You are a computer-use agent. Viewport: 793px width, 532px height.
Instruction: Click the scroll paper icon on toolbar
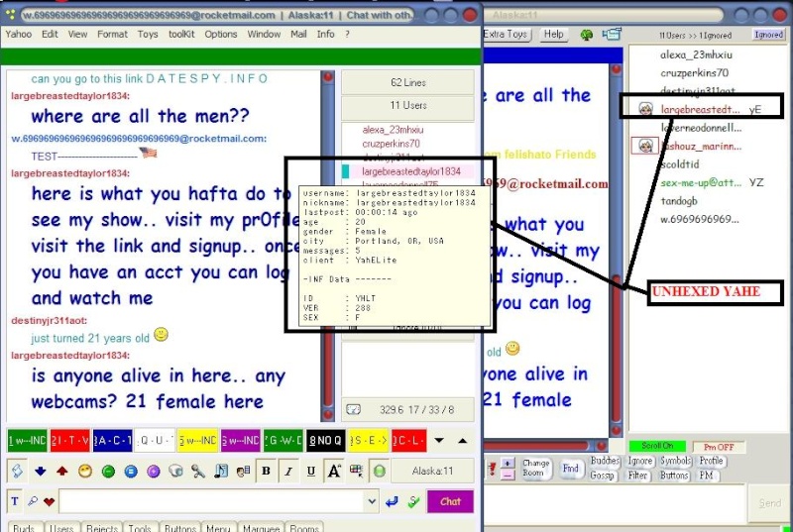tap(17, 471)
